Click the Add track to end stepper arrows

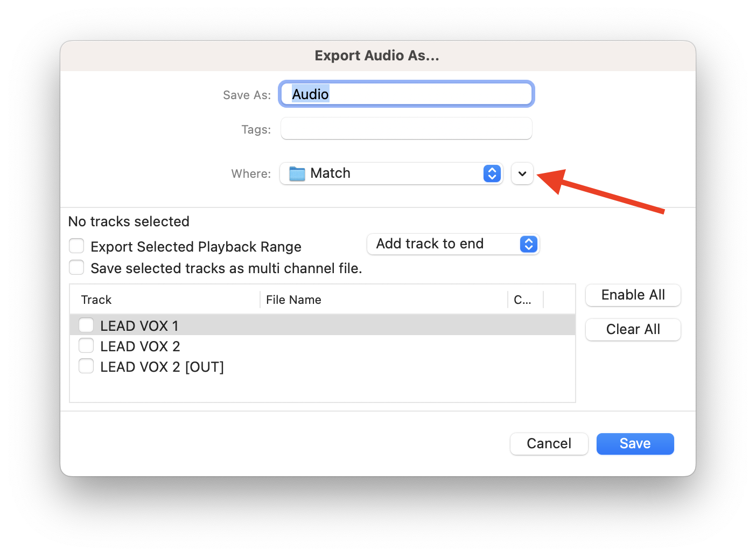[528, 244]
